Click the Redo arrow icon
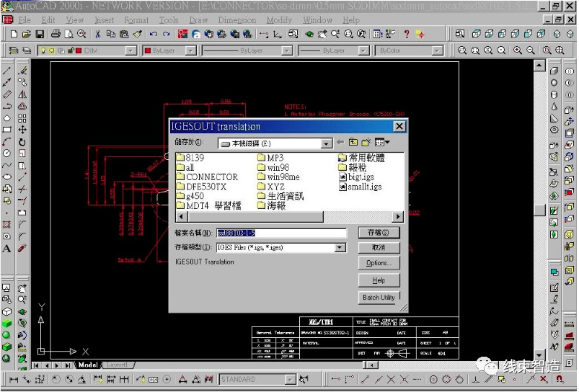 click(167, 35)
